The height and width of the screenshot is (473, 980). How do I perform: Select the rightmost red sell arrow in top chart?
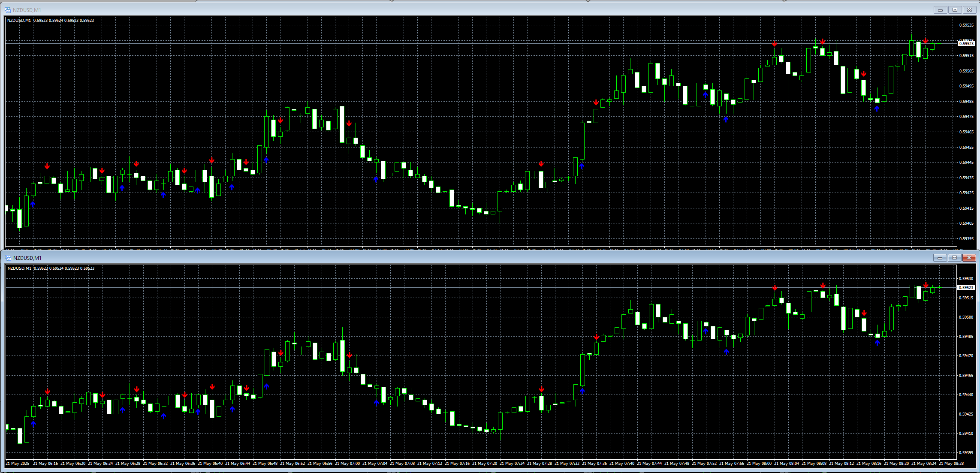point(926,41)
